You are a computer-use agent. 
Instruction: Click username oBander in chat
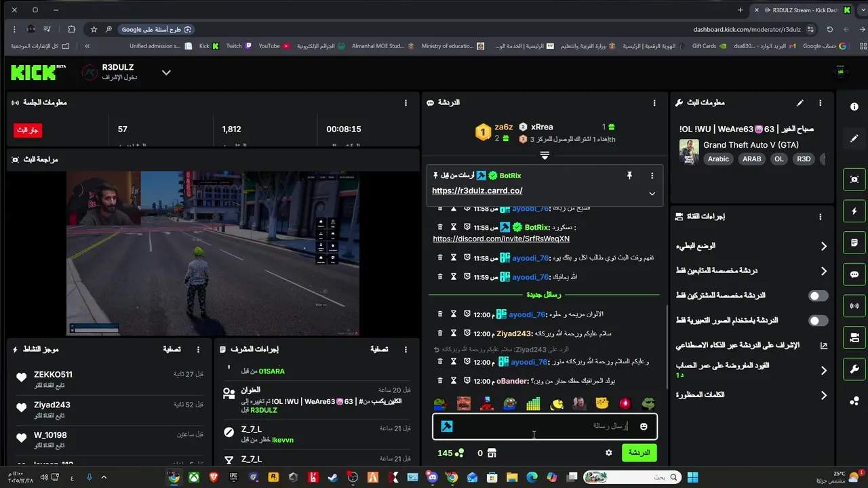pos(512,381)
